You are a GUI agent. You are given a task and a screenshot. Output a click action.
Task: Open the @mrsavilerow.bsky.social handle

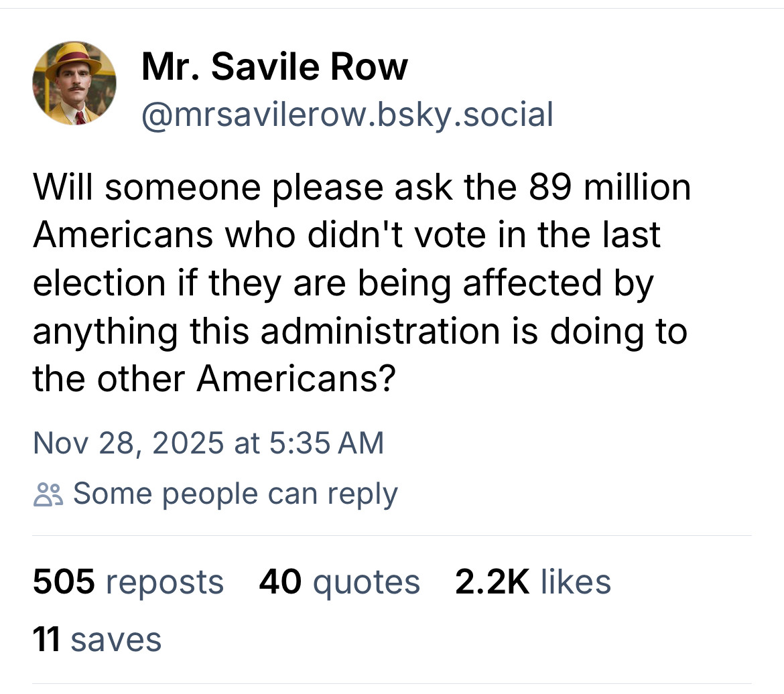click(x=347, y=114)
